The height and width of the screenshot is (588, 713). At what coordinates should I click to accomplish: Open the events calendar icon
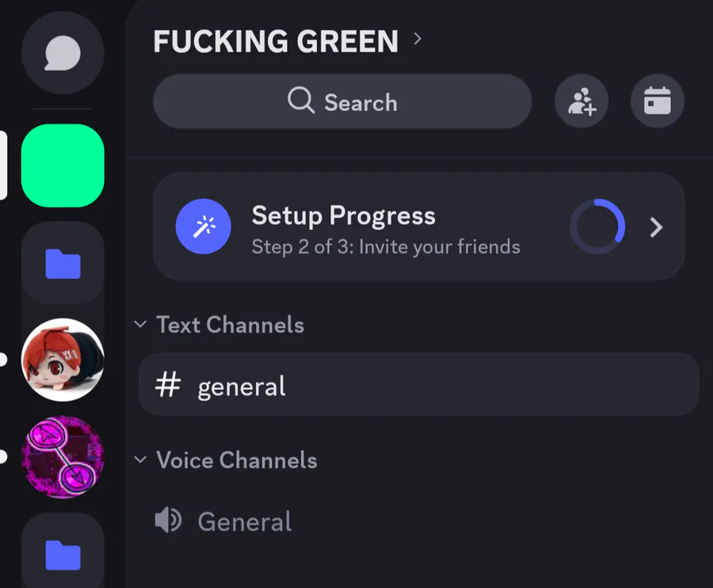[657, 101]
